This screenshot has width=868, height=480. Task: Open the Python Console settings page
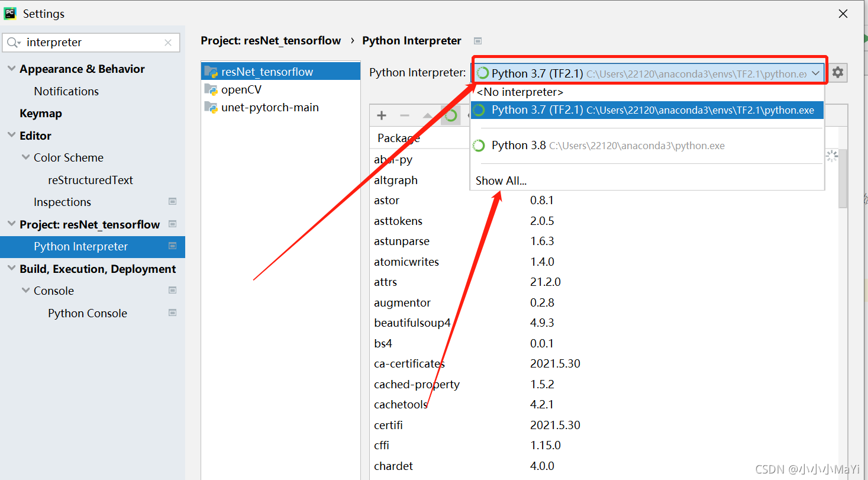[x=88, y=313]
